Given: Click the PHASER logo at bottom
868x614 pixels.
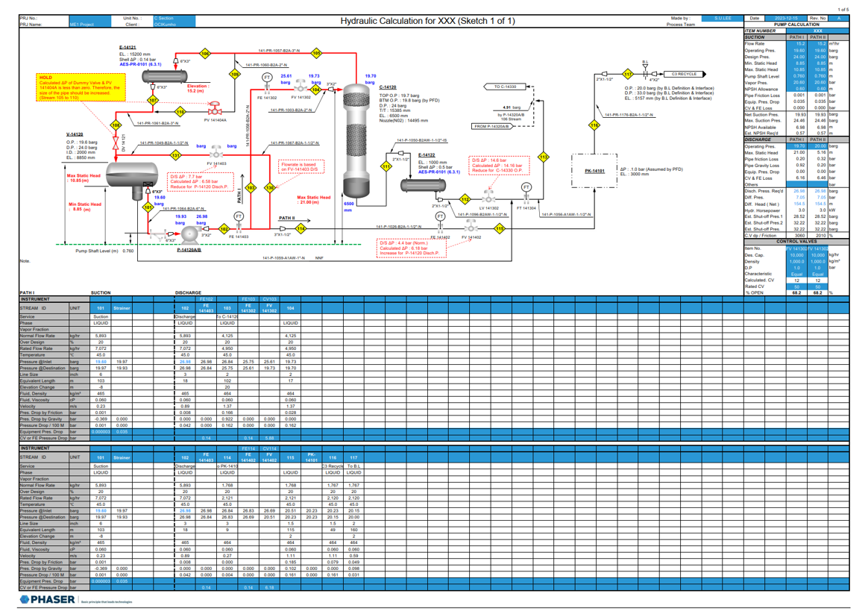Looking at the screenshot, I should coord(47,600).
